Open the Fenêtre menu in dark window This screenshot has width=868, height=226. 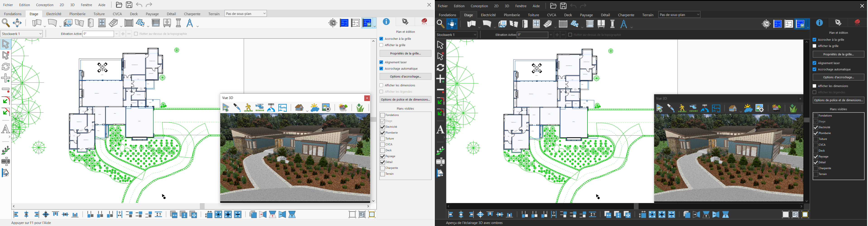coord(521,6)
